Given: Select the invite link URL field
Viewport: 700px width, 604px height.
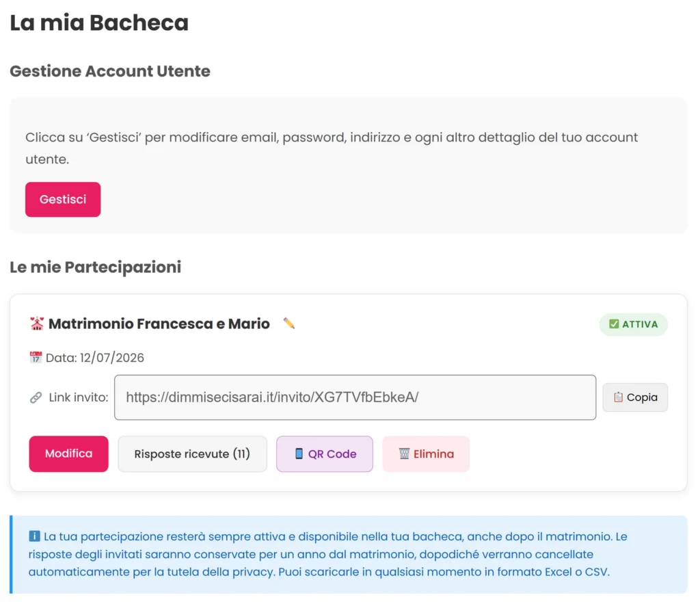Looking at the screenshot, I should click(x=355, y=397).
